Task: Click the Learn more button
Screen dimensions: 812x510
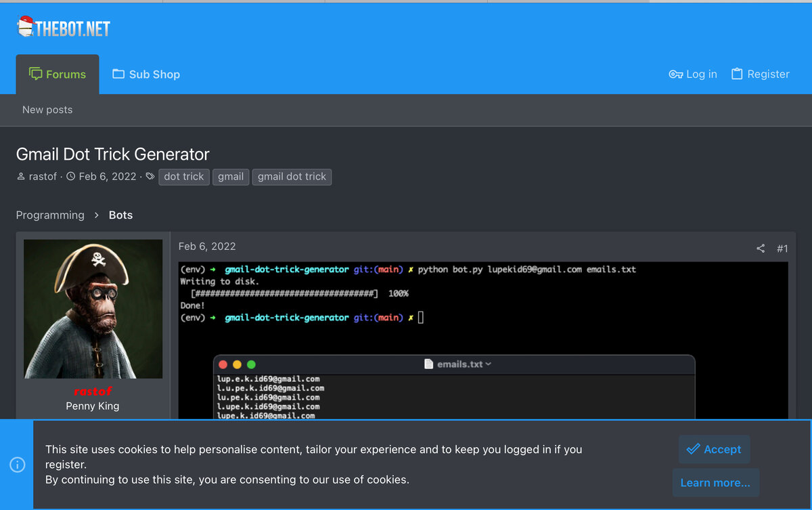Action: pos(715,482)
